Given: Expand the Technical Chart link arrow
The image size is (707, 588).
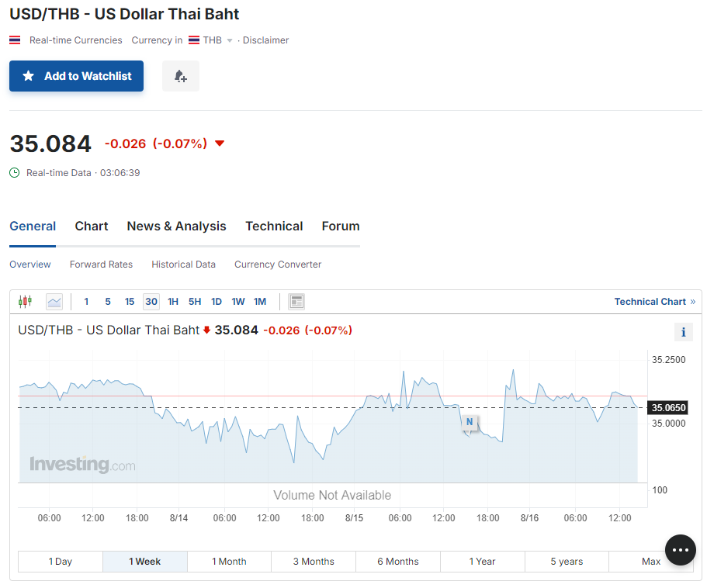Looking at the screenshot, I should pyautogui.click(x=692, y=302).
